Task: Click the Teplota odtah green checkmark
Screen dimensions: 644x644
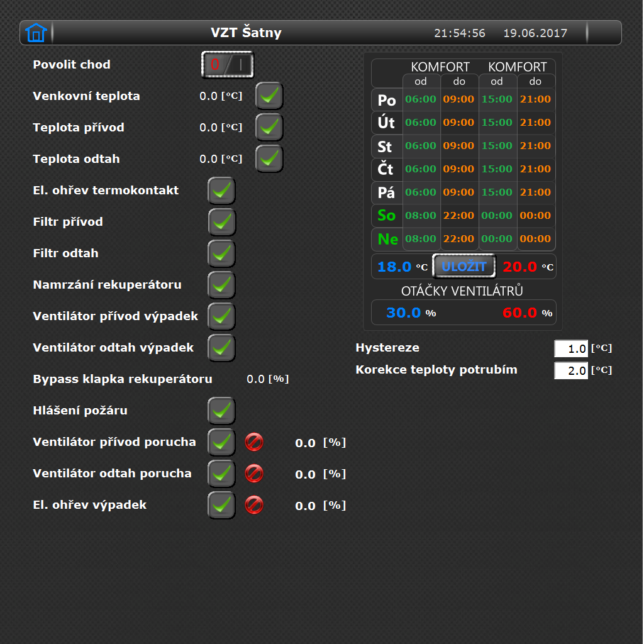Action: click(269, 159)
